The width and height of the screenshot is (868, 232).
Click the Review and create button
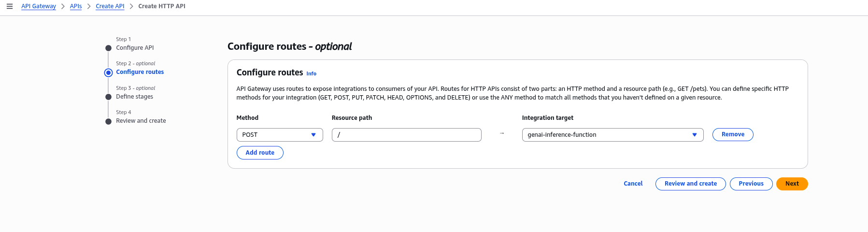pyautogui.click(x=690, y=184)
